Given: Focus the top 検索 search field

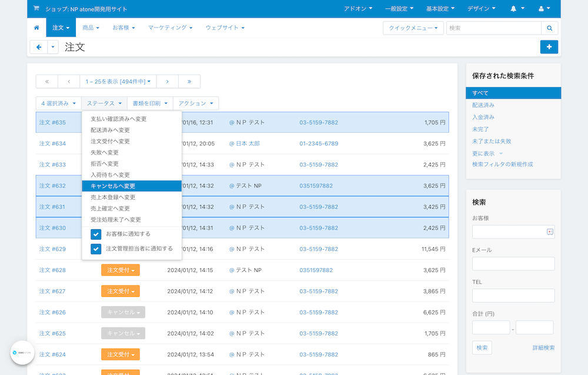Looking at the screenshot, I should pyautogui.click(x=494, y=28).
